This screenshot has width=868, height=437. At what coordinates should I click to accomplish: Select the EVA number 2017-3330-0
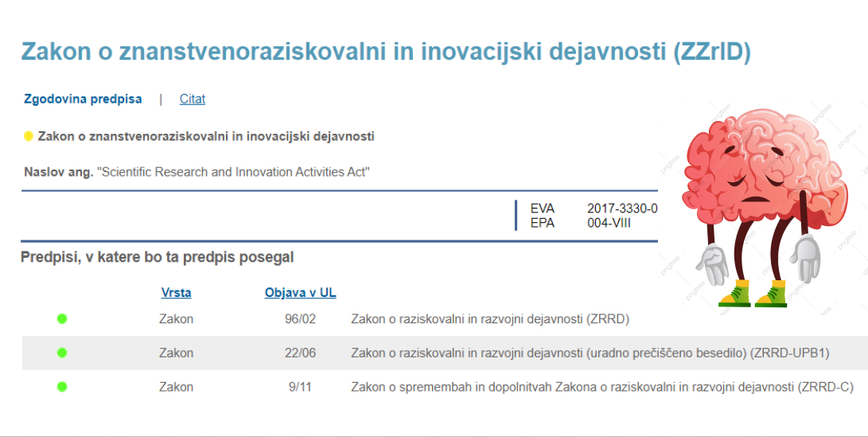622,209
